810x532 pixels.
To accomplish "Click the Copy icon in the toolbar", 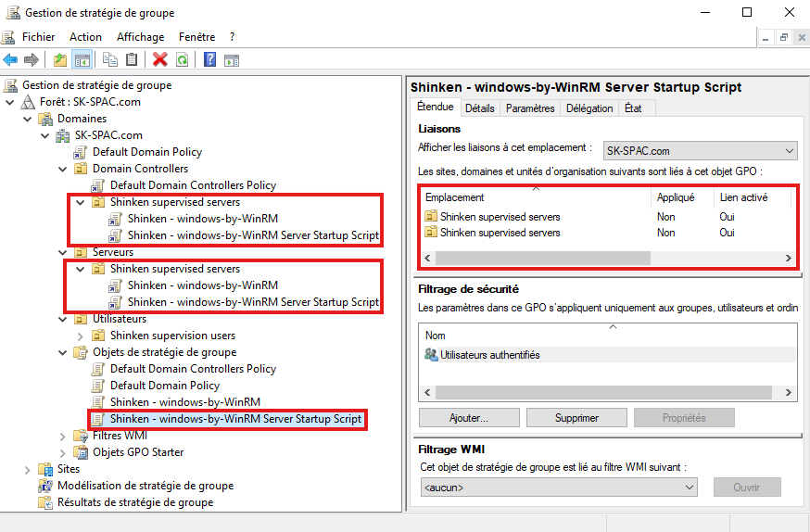I will (110, 59).
